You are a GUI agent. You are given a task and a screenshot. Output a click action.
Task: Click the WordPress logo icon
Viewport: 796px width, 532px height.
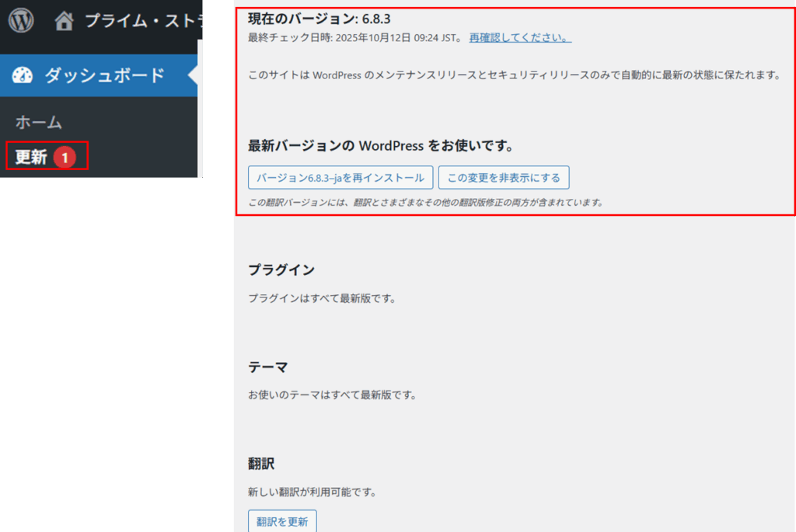coord(21,21)
